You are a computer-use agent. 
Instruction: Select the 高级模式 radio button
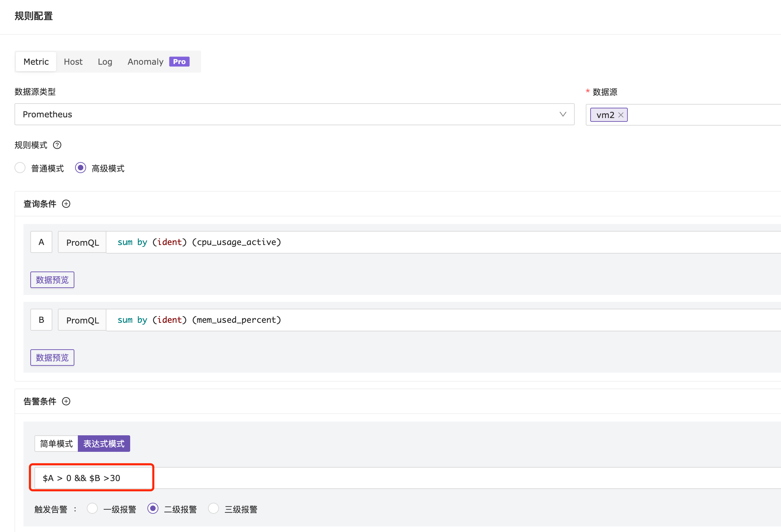(x=81, y=168)
